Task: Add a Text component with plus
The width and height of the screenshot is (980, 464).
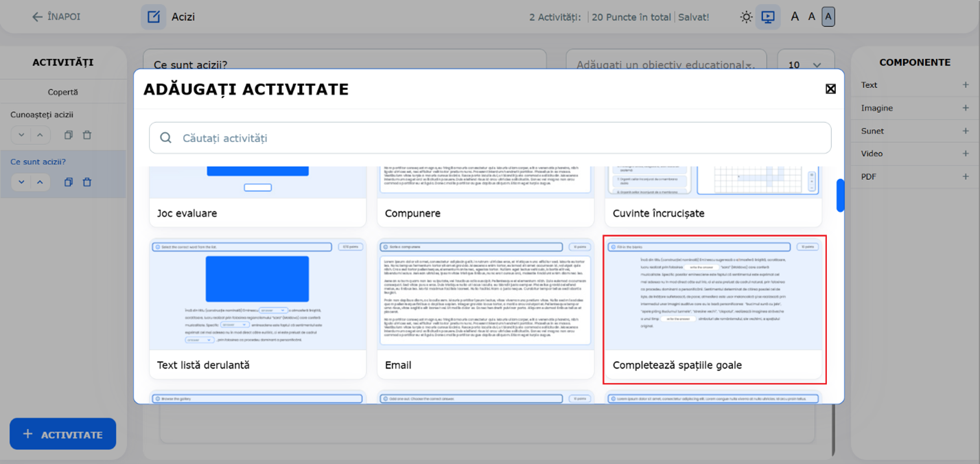Action: pos(965,85)
